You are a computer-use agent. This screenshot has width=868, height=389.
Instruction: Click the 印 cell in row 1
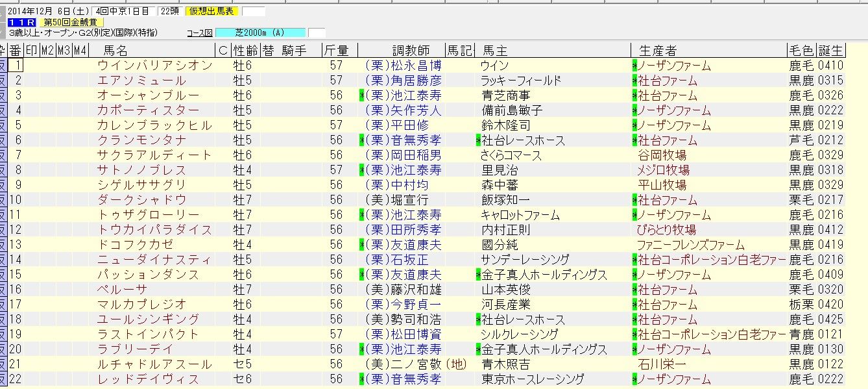click(x=31, y=66)
